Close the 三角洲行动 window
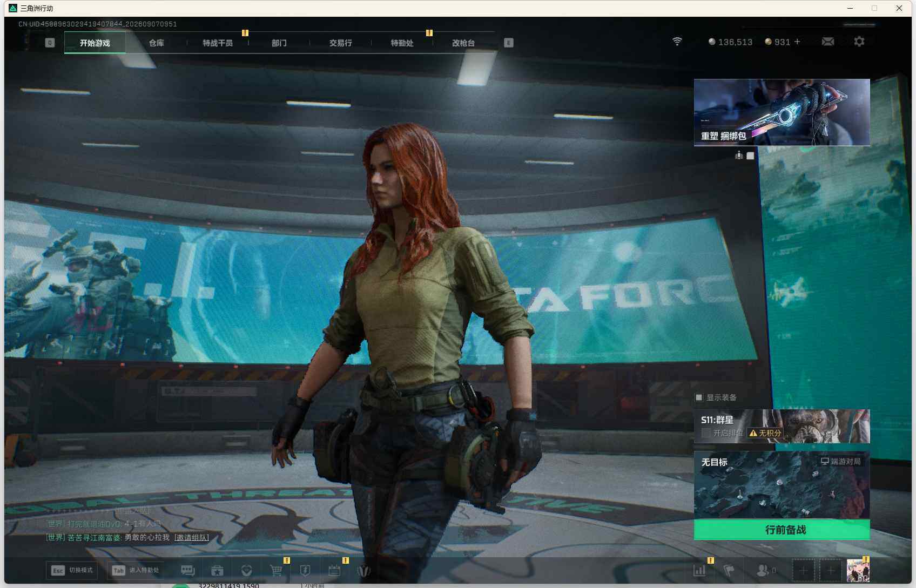The image size is (916, 588). pyautogui.click(x=899, y=8)
